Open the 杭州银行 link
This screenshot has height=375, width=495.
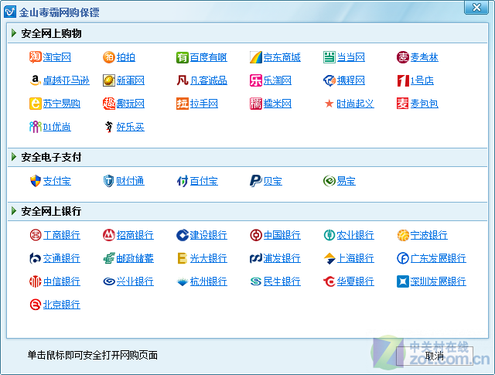click(x=208, y=282)
